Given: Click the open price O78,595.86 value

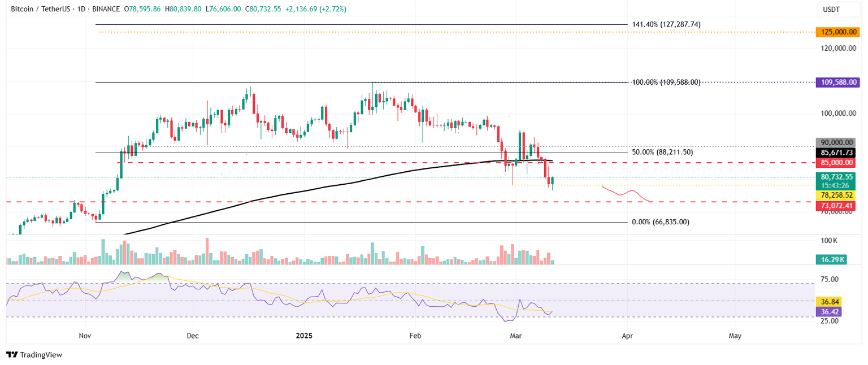Looking at the screenshot, I should tap(142, 9).
